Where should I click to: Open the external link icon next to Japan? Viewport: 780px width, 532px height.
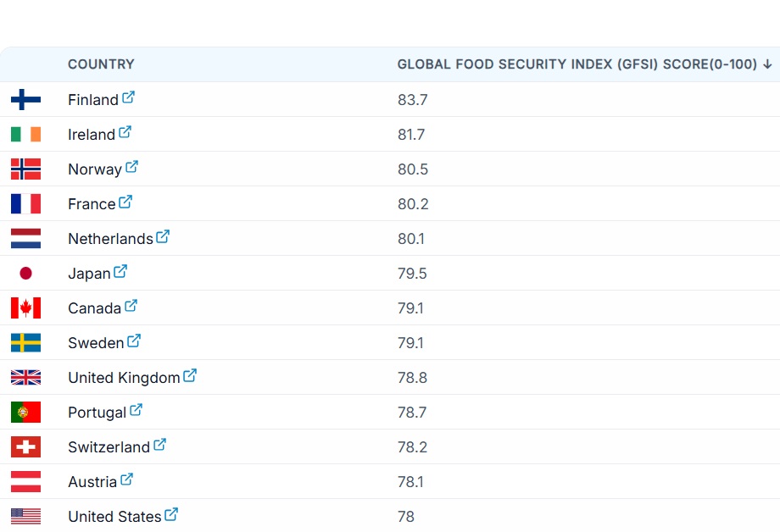coord(120,271)
